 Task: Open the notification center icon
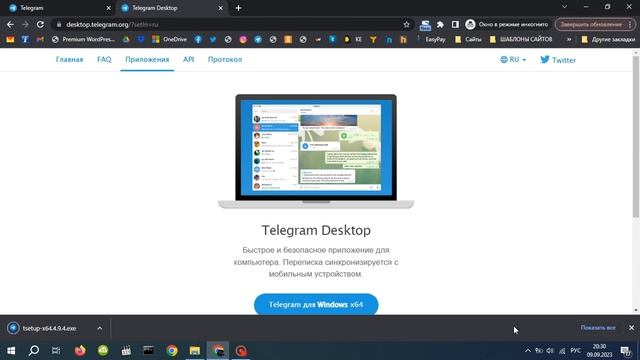pyautogui.click(x=625, y=351)
